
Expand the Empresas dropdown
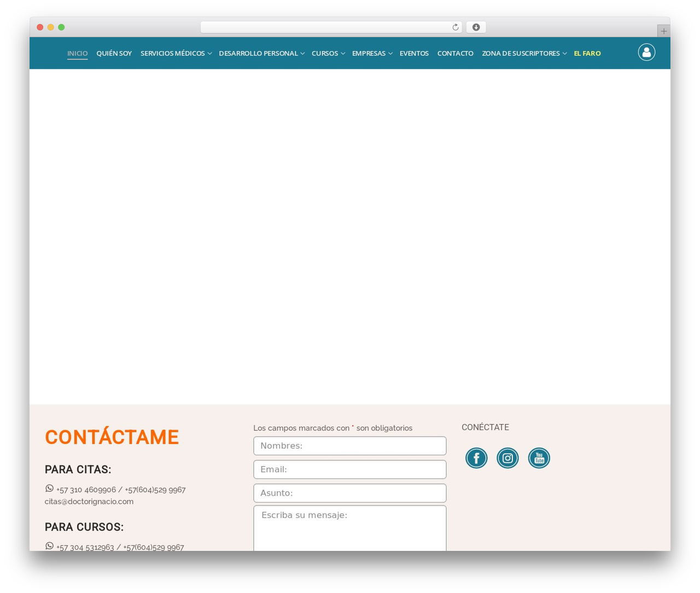[372, 53]
